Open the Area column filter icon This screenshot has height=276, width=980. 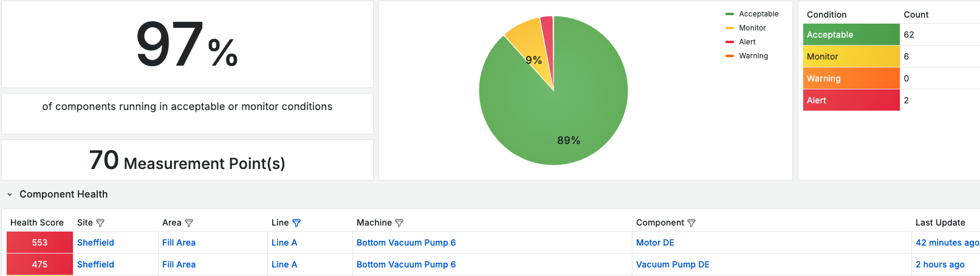point(189,223)
